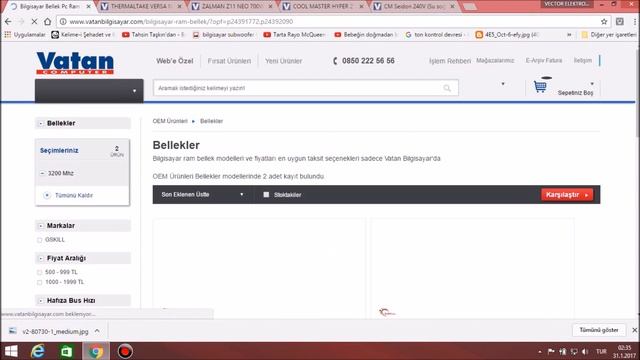Click Chrome icon in taskbar

click(96, 351)
